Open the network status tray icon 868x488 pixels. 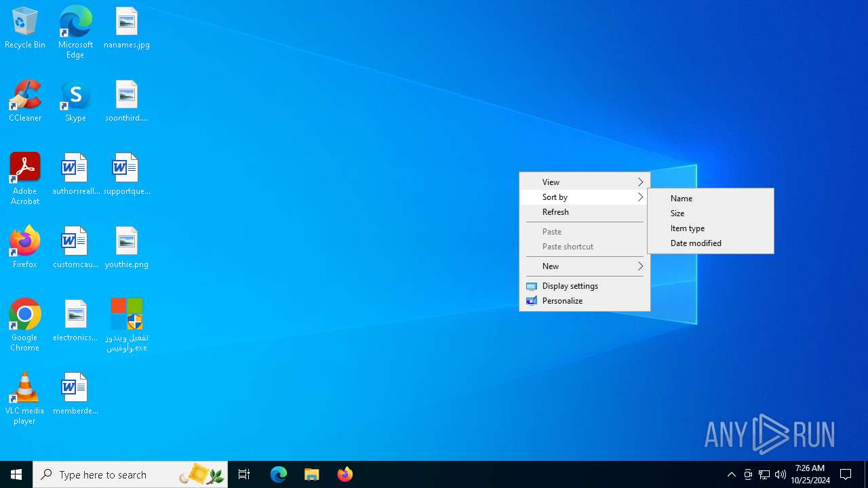[x=764, y=474]
